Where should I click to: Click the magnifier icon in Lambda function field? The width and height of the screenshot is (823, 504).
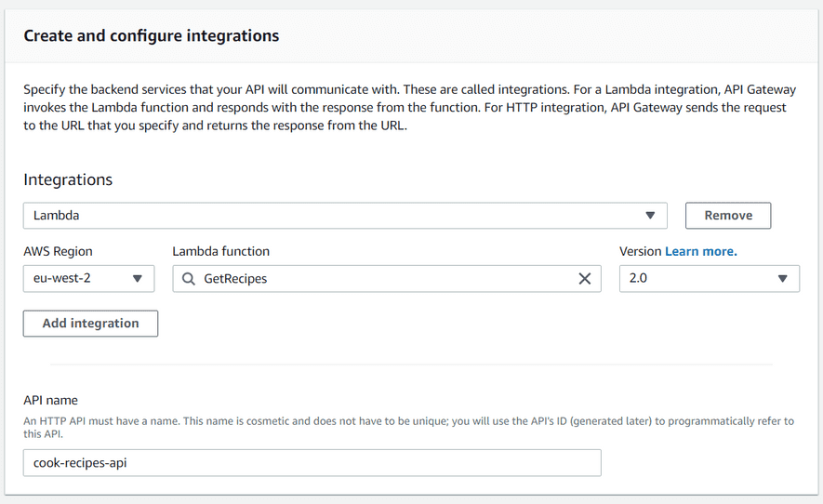[189, 279]
